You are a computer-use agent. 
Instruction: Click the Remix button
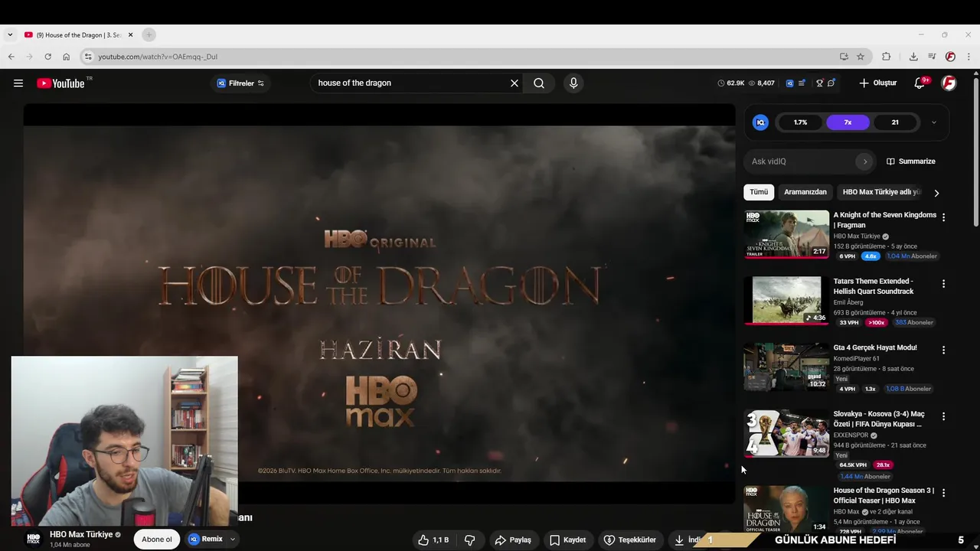point(205,540)
